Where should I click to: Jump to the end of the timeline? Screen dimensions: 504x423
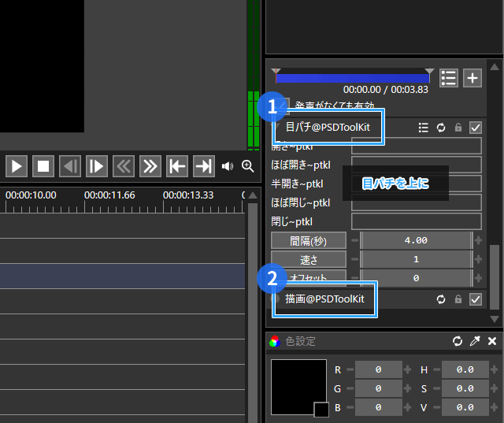203,166
